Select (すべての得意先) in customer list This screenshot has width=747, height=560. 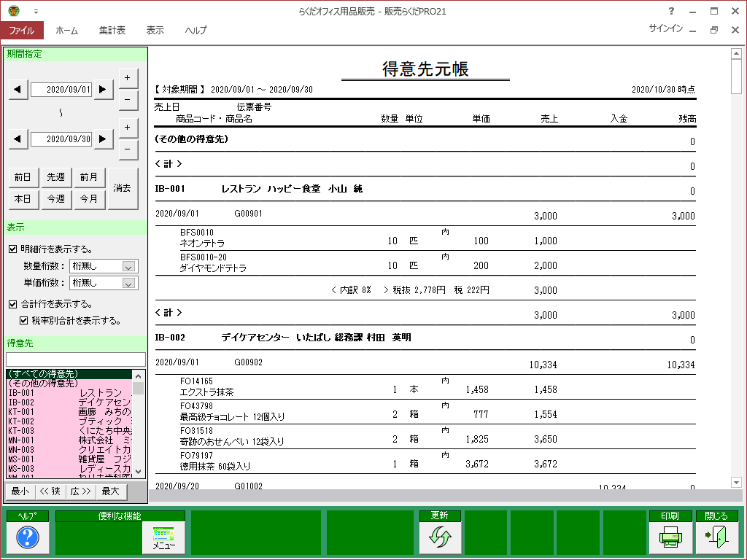[69, 374]
